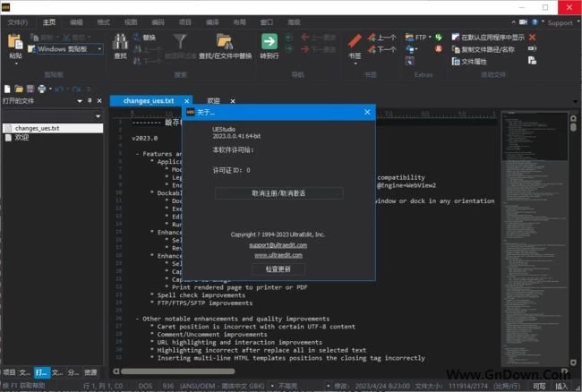This screenshot has width=582, height=392.
Task: Switch to the 欢迎 document tab
Action: tap(213, 101)
